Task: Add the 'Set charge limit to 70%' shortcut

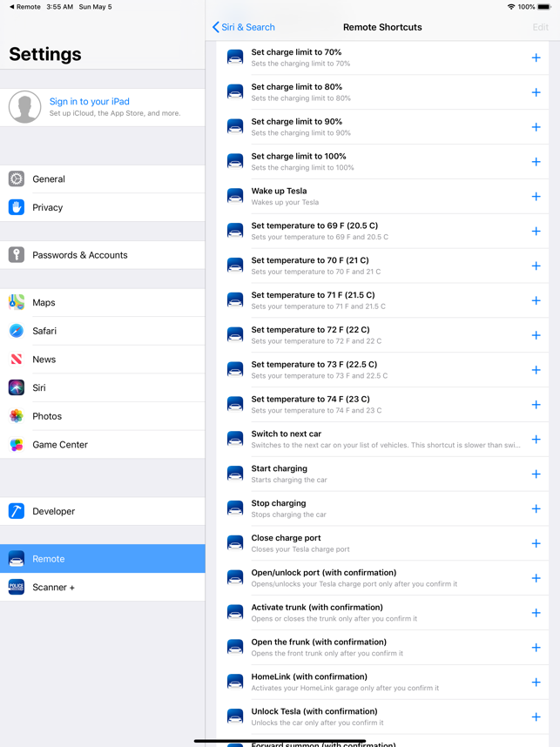Action: (536, 57)
